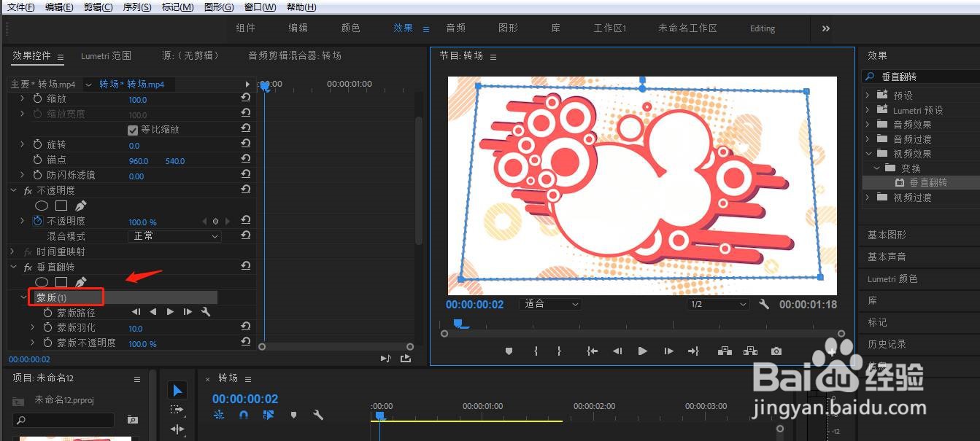980x441 pixels.
Task: Reset the 蒙版羽化 parameter
Action: click(246, 327)
